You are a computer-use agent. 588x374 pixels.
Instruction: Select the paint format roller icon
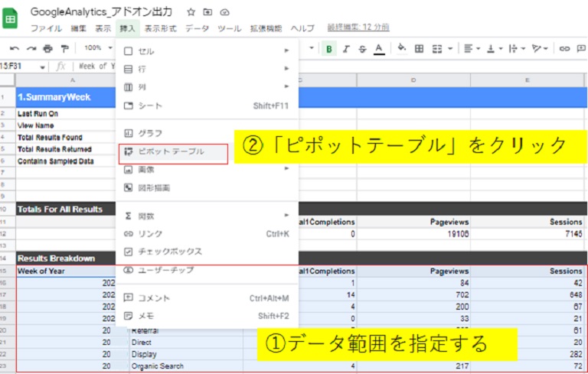(x=64, y=48)
